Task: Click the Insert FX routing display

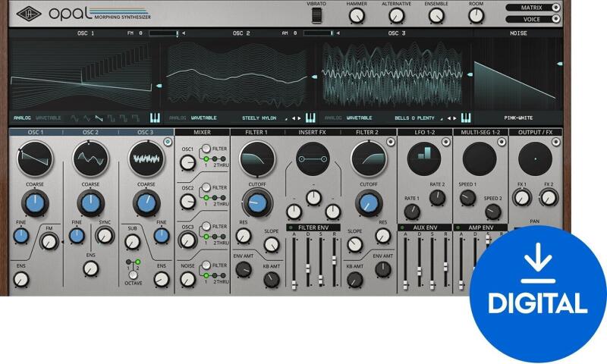Action: (x=312, y=159)
